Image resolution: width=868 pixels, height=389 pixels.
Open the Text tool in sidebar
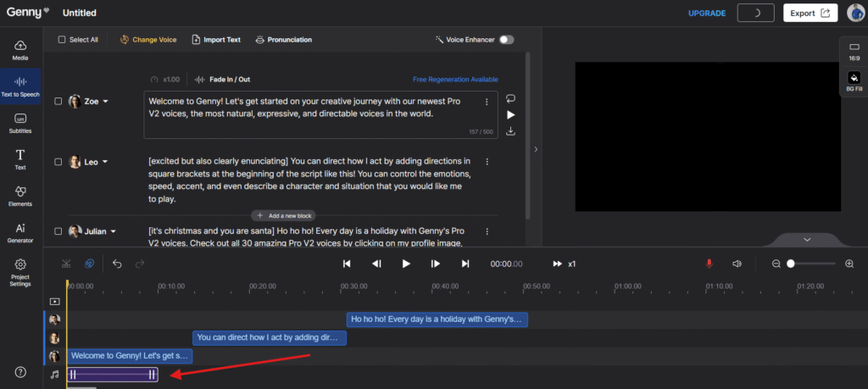(x=20, y=159)
